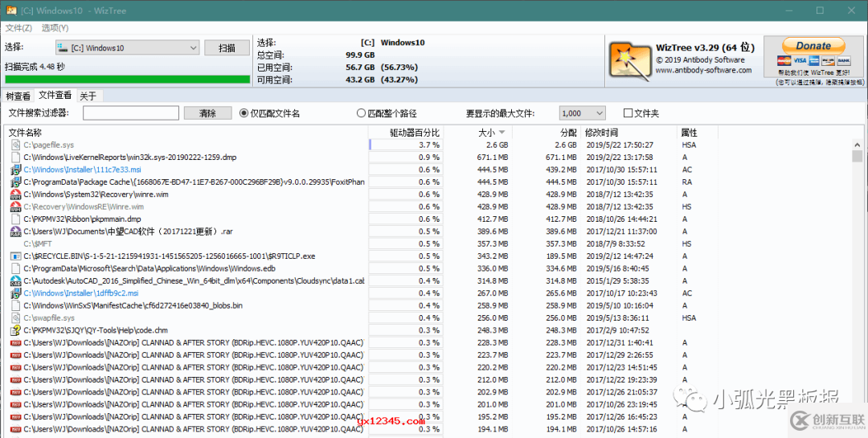Click the 清除 clear filter button
Image resolution: width=868 pixels, height=438 pixels.
207,113
